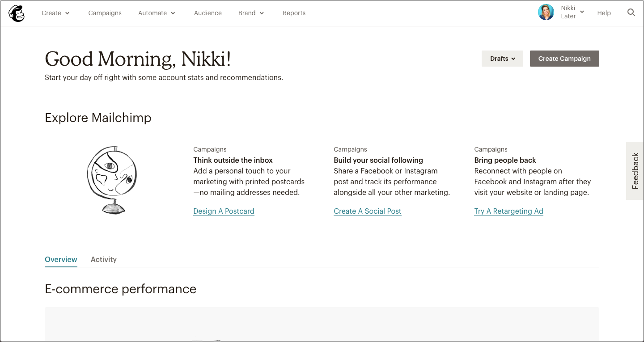Viewport: 644px width, 342px height.
Task: Open the Audience page
Action: (x=208, y=13)
